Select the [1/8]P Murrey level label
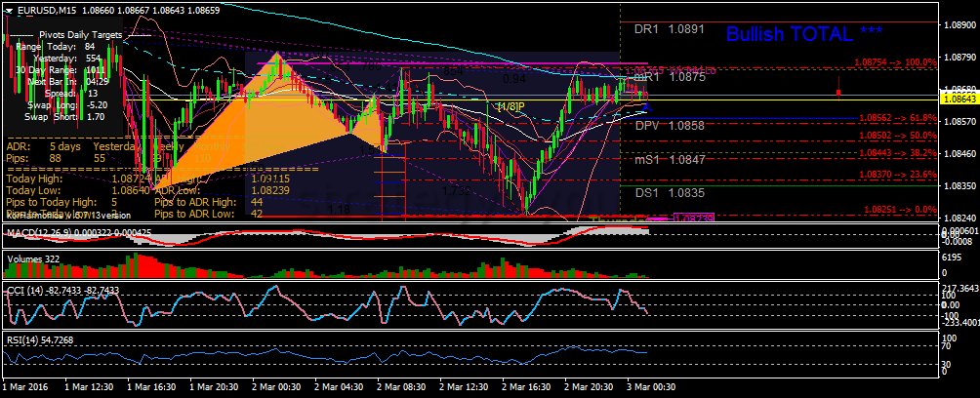 tap(510, 105)
